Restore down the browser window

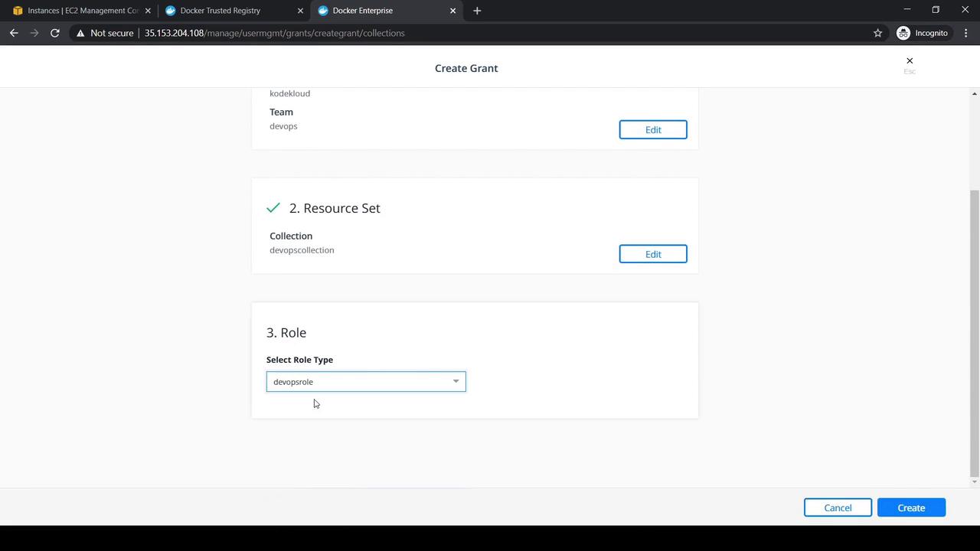936,10
